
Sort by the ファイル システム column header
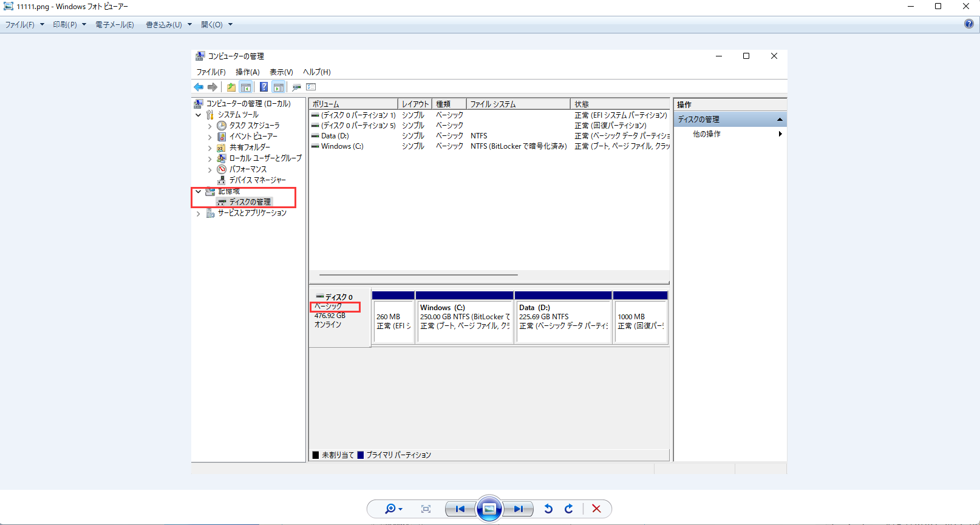pyautogui.click(x=519, y=104)
